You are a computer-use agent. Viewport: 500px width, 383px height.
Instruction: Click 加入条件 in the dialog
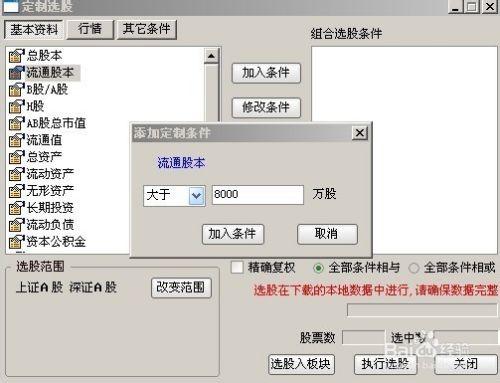(x=233, y=234)
